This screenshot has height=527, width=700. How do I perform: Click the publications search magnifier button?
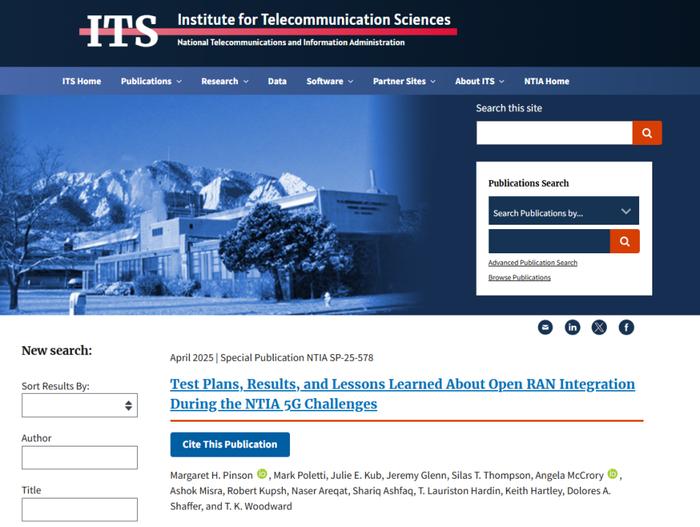[625, 241]
